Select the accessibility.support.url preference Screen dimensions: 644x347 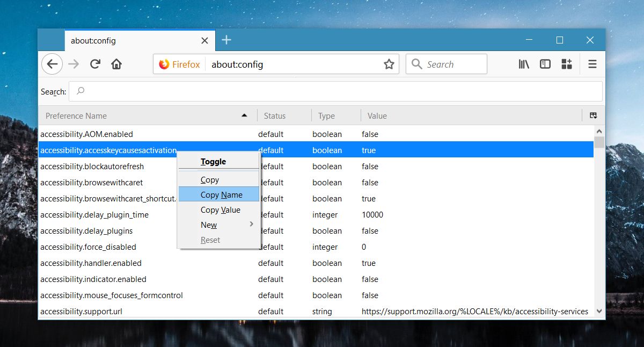pos(316,312)
